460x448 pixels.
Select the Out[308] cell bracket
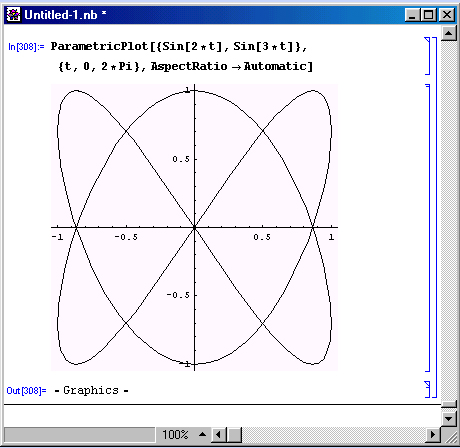point(427,389)
